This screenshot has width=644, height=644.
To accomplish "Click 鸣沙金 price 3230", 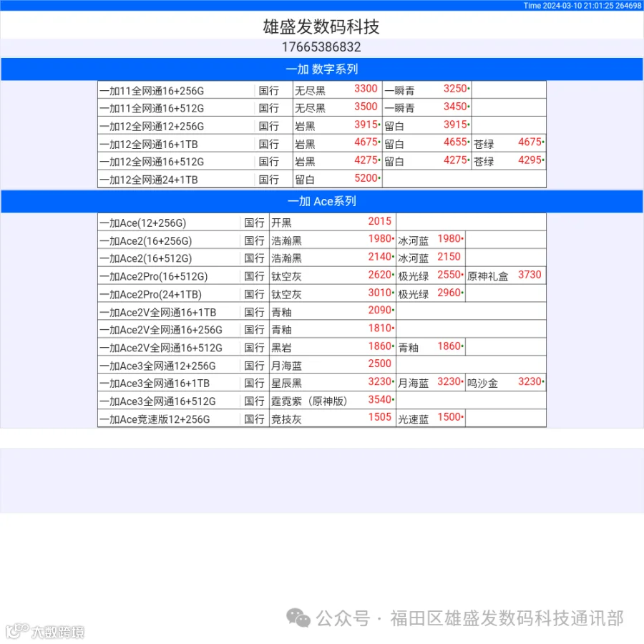I will tap(530, 381).
